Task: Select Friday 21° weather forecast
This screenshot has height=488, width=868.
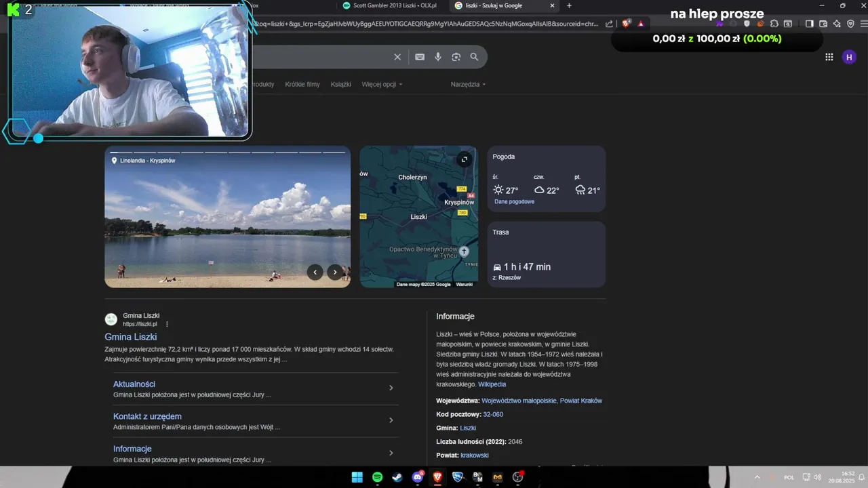Action: [x=587, y=185]
